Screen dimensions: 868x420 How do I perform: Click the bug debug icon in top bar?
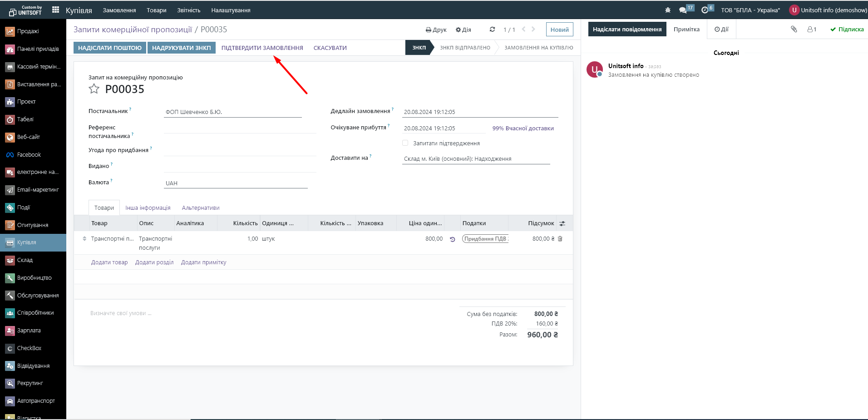667,10
